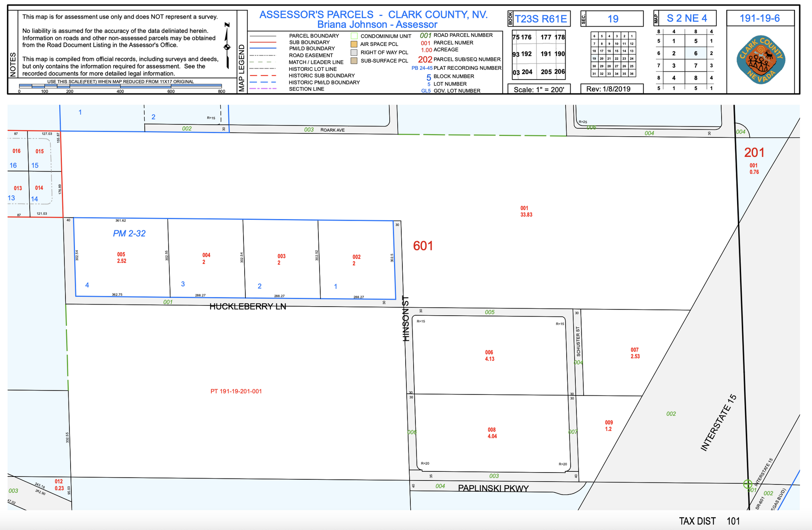
Task: Click the Clark County Nevada logo
Action: click(761, 60)
